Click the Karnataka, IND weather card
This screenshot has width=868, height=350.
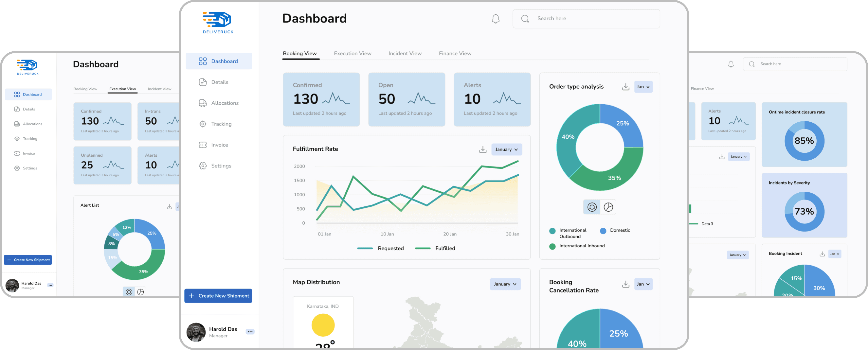(323, 322)
